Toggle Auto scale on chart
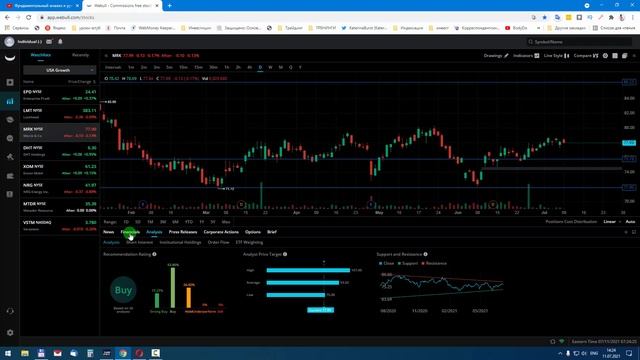The width and height of the screenshot is (640, 360). pos(630,222)
